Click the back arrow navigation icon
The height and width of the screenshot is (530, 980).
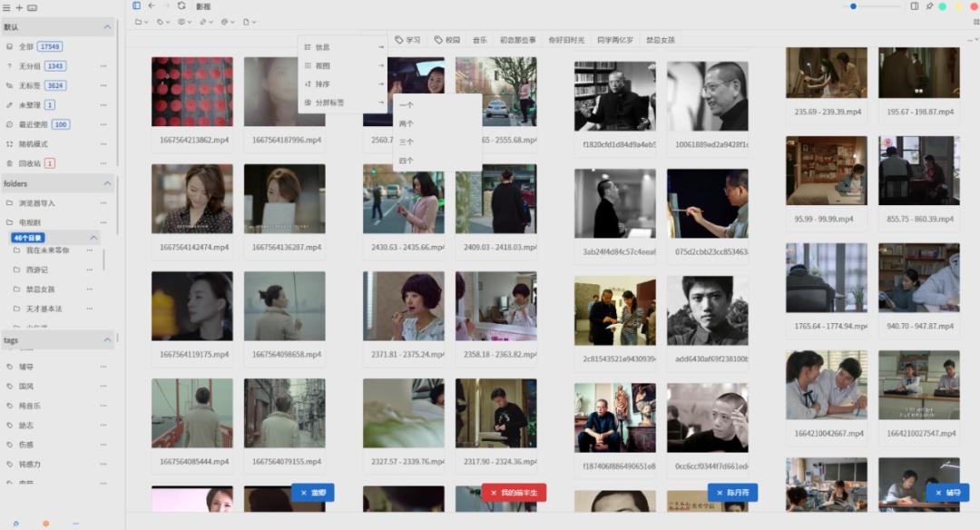(152, 5)
